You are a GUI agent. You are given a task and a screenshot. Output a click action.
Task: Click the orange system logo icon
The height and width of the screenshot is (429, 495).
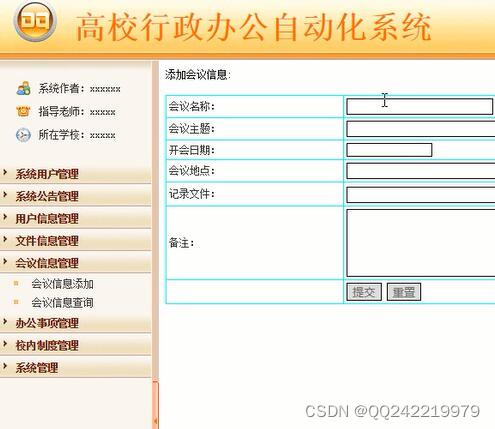35,21
